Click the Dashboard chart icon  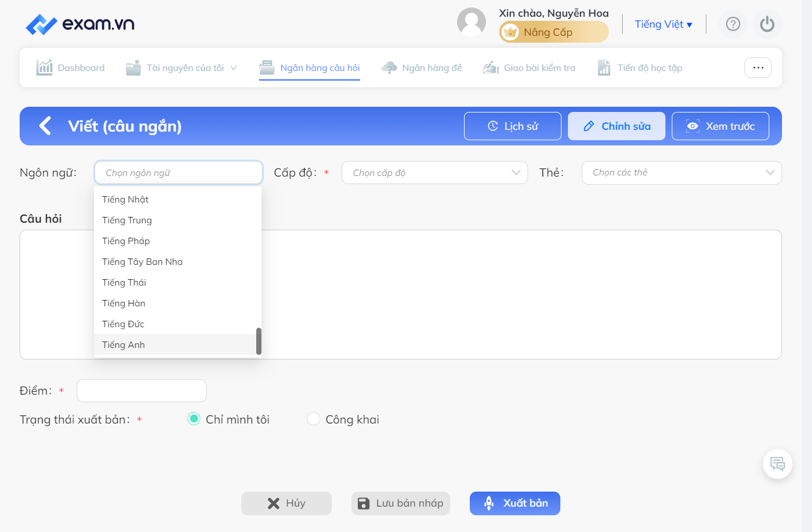click(44, 68)
